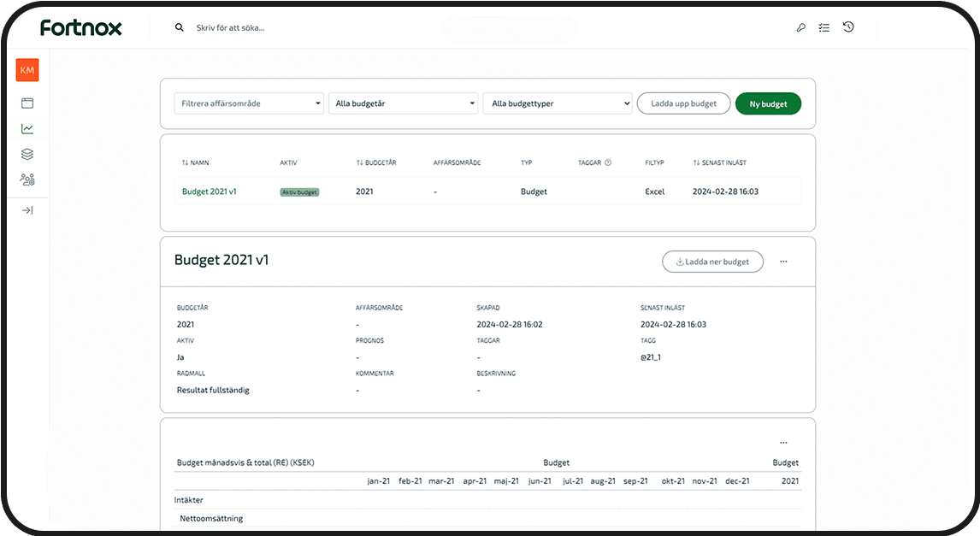Download using Ladda ner budget button
The height and width of the screenshot is (536, 980).
point(712,262)
